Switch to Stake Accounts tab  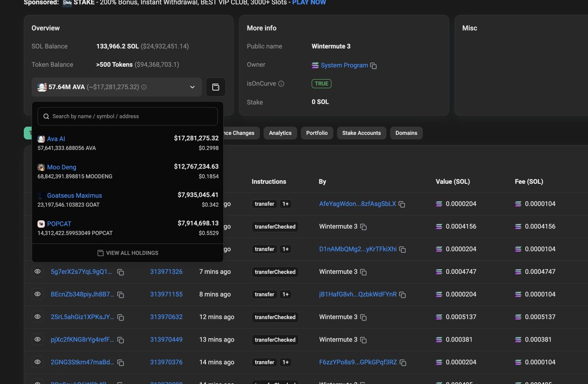362,133
